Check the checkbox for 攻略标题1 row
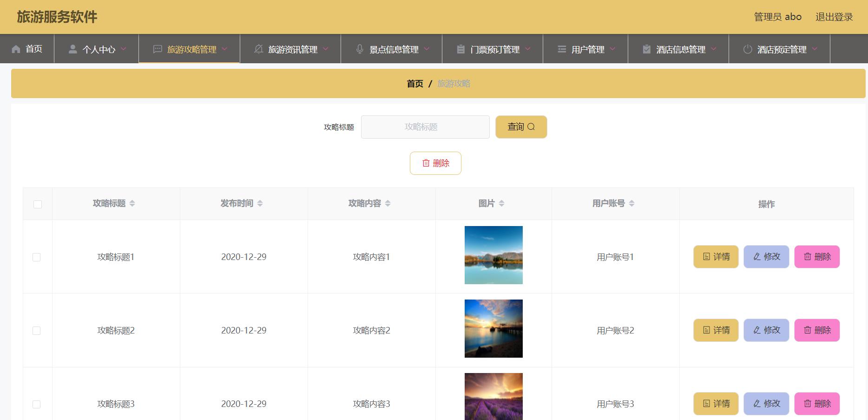 point(37,256)
